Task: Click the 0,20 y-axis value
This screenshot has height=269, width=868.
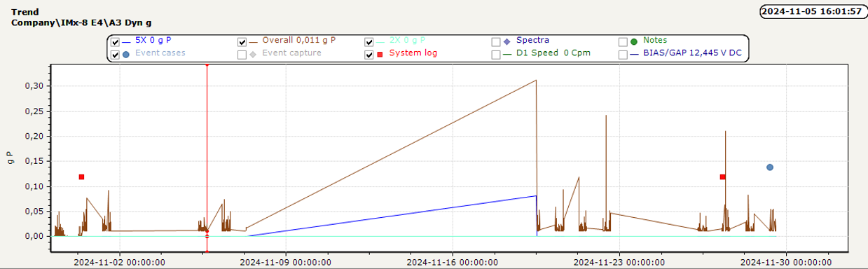Action: click(34, 137)
